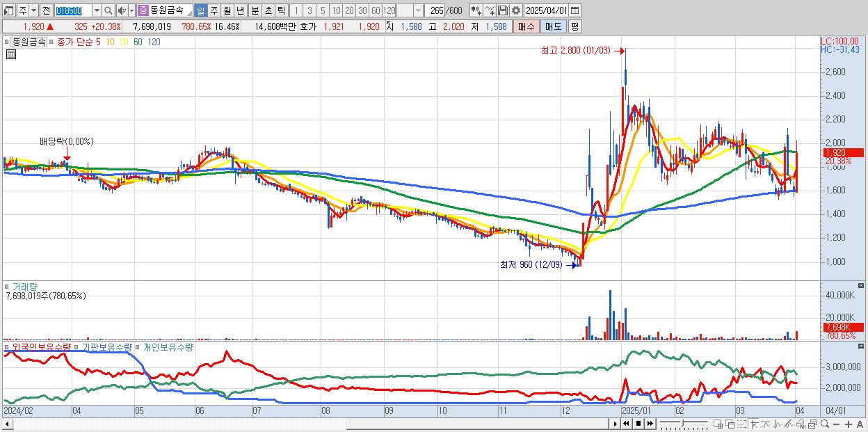This screenshot has height=432, width=868.
Task: Click the 호가 quote label
Action: 307,26
